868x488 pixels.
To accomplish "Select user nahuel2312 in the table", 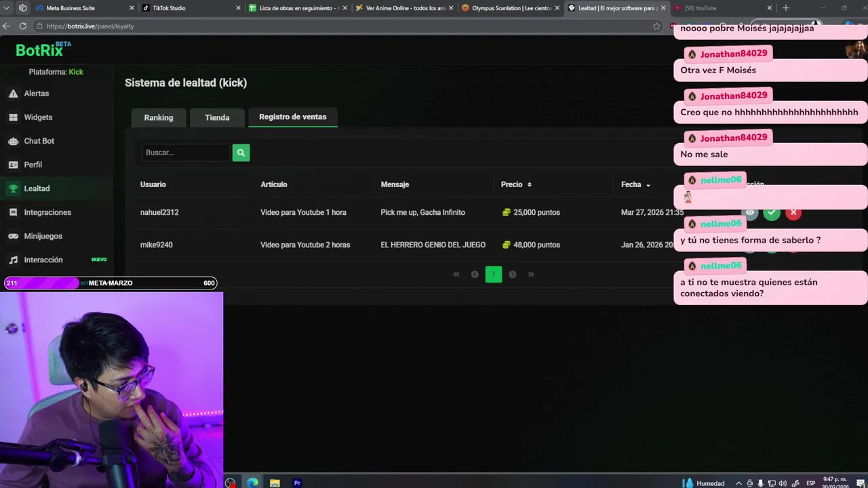I will point(159,212).
